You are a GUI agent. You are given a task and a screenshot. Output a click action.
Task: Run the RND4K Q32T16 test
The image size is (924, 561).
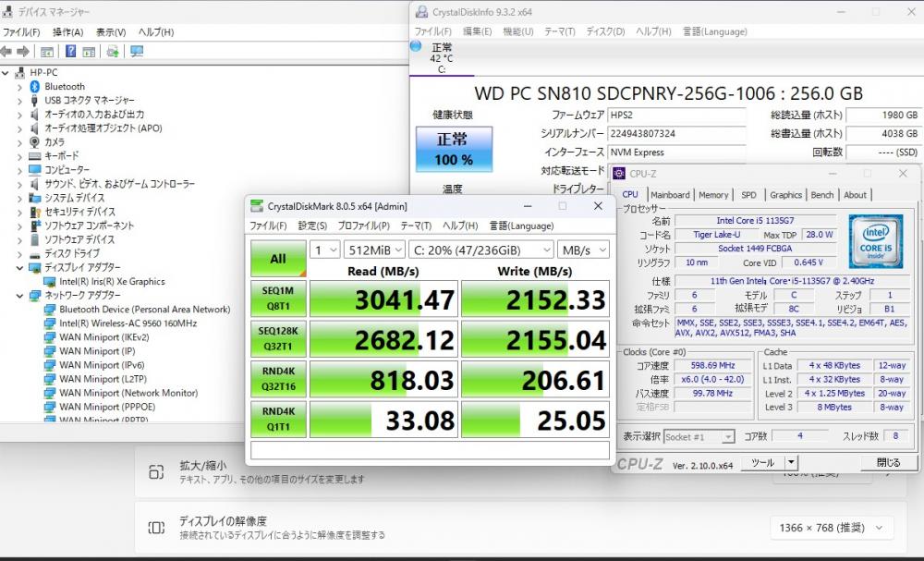(x=278, y=379)
